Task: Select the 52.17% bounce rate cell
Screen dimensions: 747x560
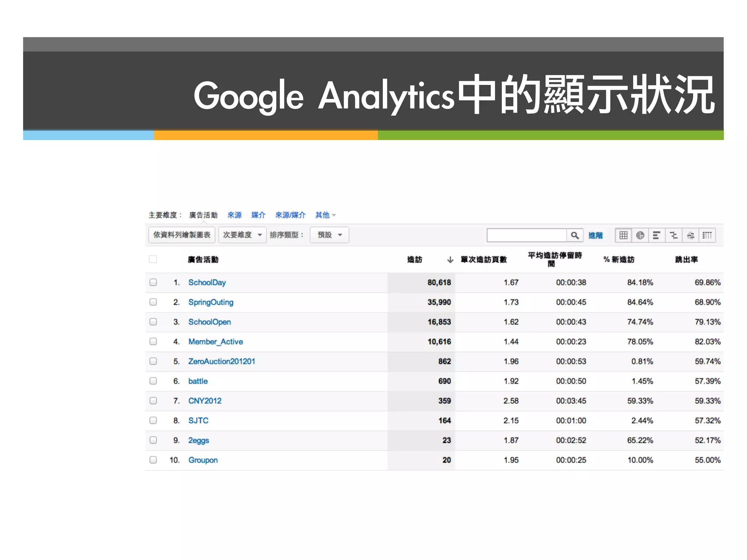Action: click(x=708, y=440)
